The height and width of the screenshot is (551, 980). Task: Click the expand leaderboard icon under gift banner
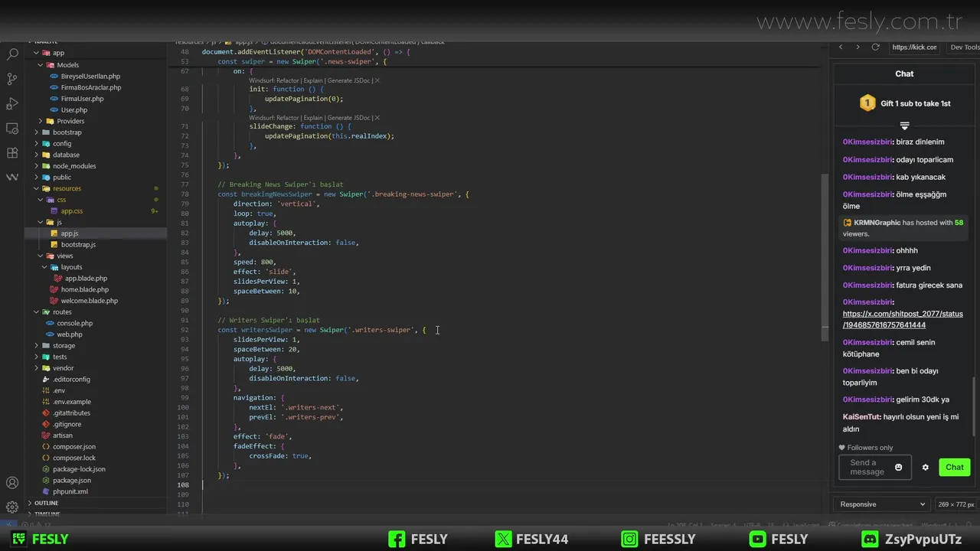pos(904,126)
